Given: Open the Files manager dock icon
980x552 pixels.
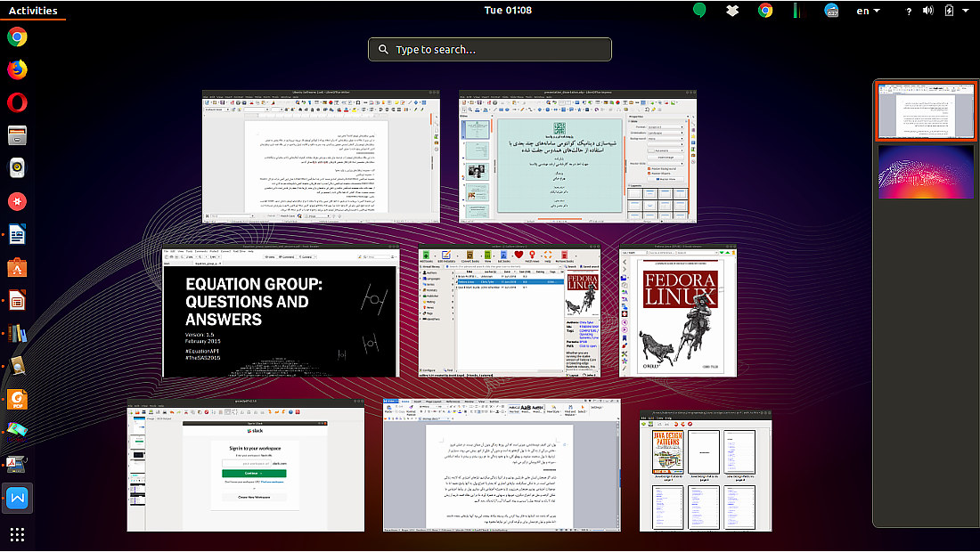Looking at the screenshot, I should pos(17,134).
